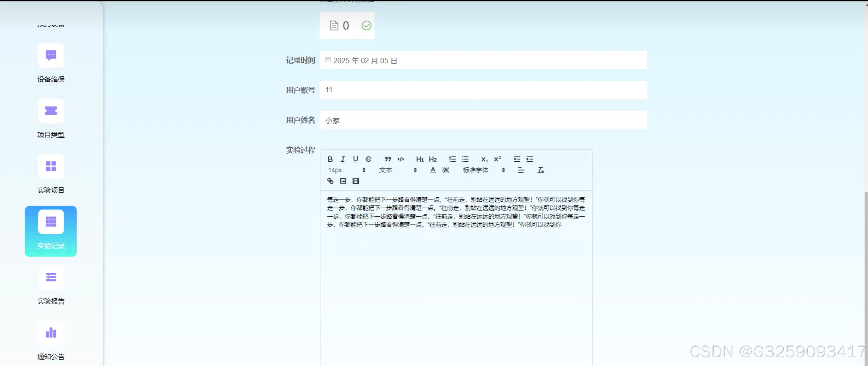Insert a blockquote in the experiment editor
The width and height of the screenshot is (868, 366).
click(x=387, y=159)
